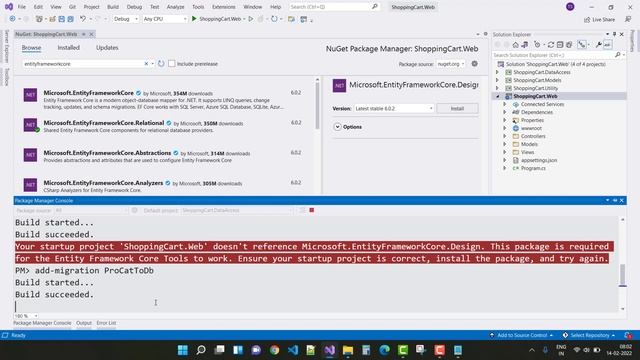Click the NuGet package search field

click(x=84, y=64)
